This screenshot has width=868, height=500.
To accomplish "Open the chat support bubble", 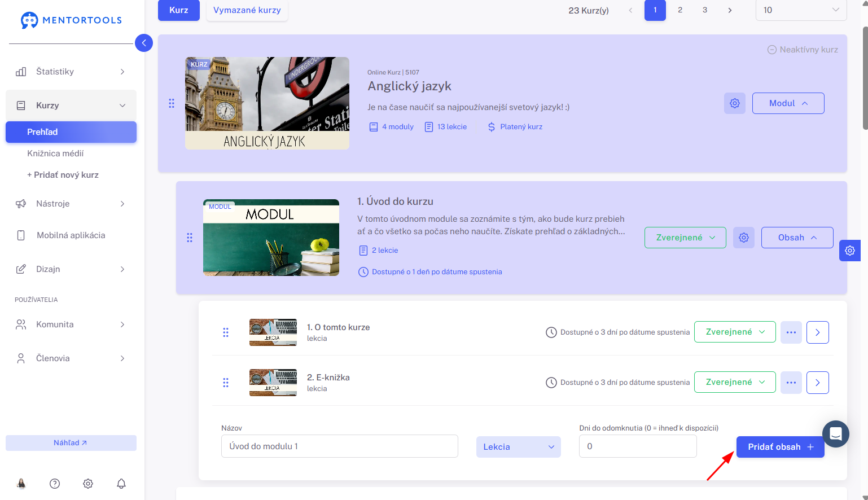I will (836, 434).
